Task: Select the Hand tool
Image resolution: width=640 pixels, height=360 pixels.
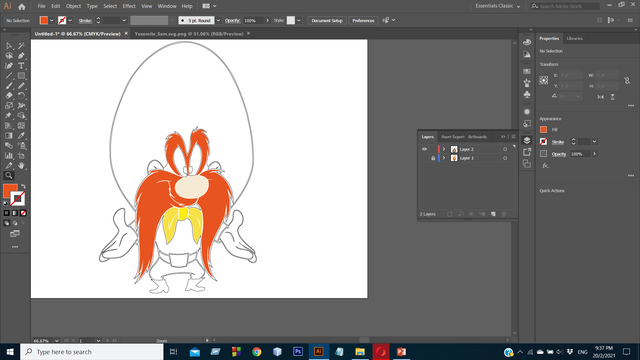Action: pos(21,166)
